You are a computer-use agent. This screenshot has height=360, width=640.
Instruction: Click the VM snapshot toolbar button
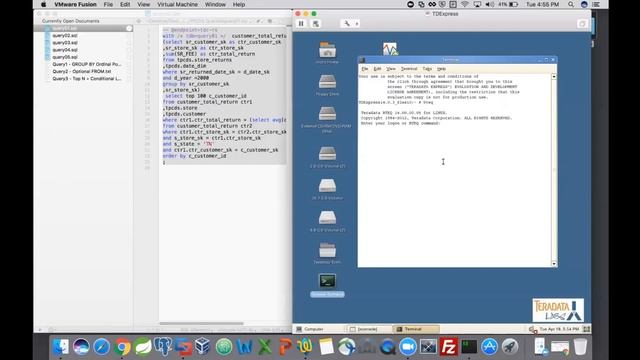pos(316,24)
